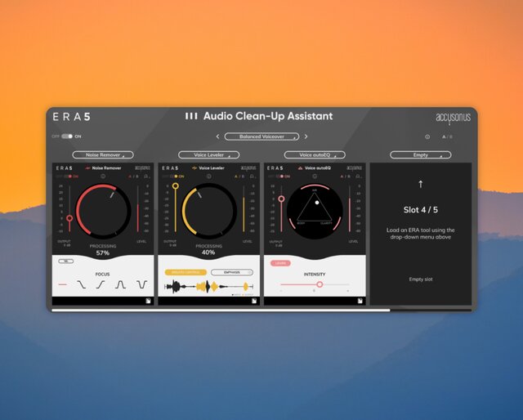Click the 40% processing value

point(208,252)
